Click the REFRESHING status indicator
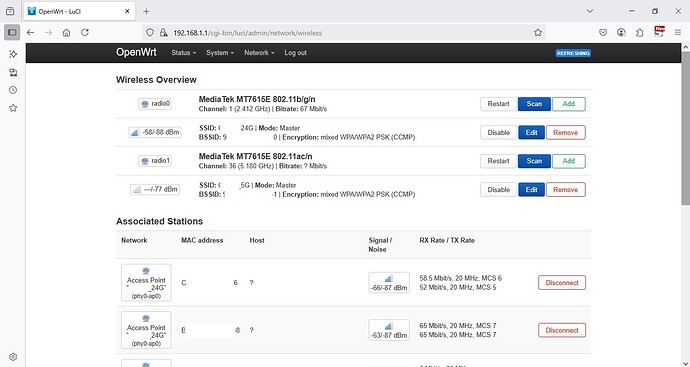Viewport: 690px width, 367px height. (573, 53)
